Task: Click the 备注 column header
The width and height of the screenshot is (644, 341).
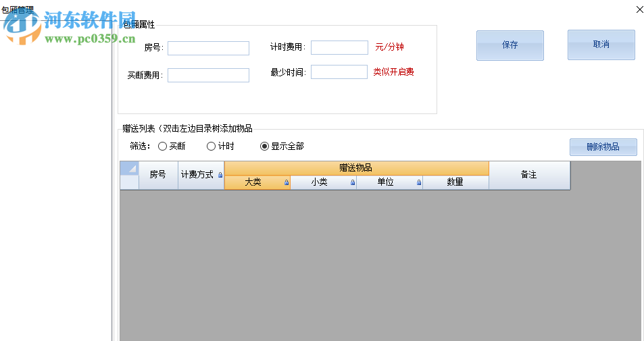Action: coord(529,175)
